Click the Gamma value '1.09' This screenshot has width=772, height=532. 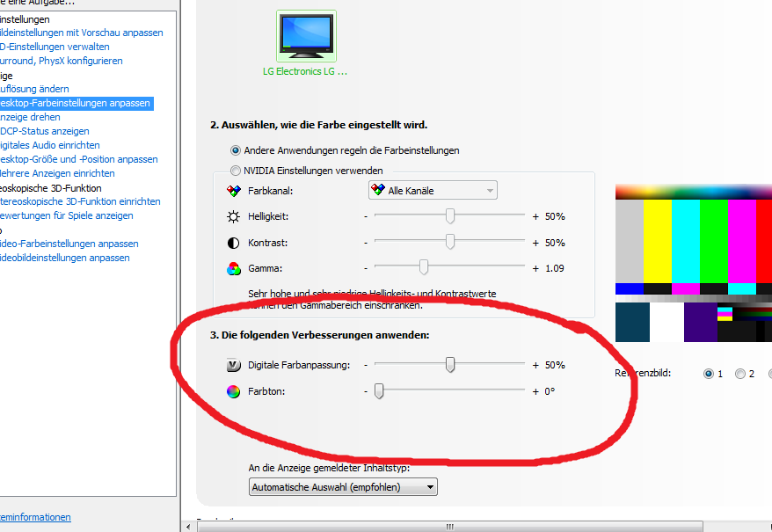pyautogui.click(x=555, y=268)
